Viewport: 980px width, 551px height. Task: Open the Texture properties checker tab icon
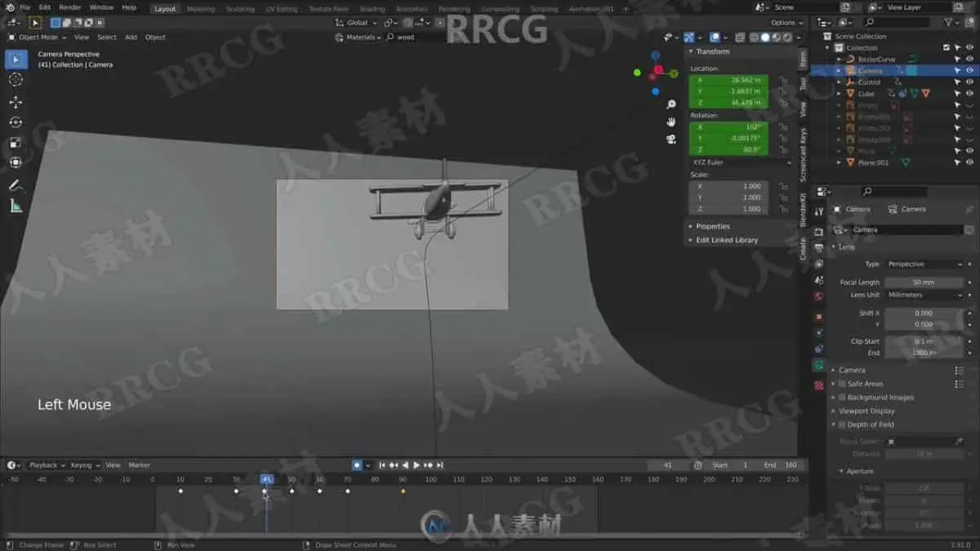[x=818, y=385]
